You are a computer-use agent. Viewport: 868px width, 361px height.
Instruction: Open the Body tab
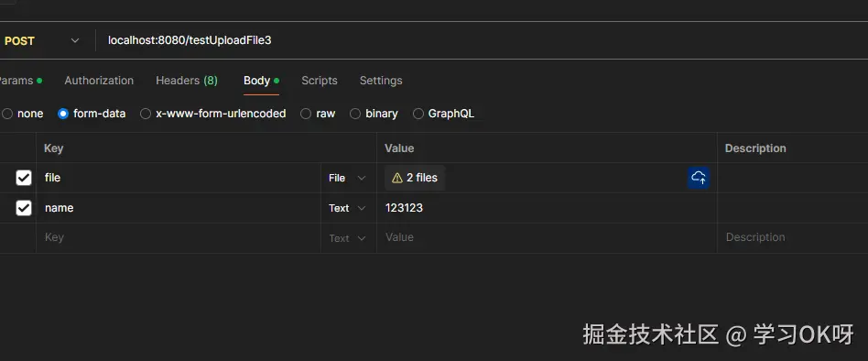261,81
